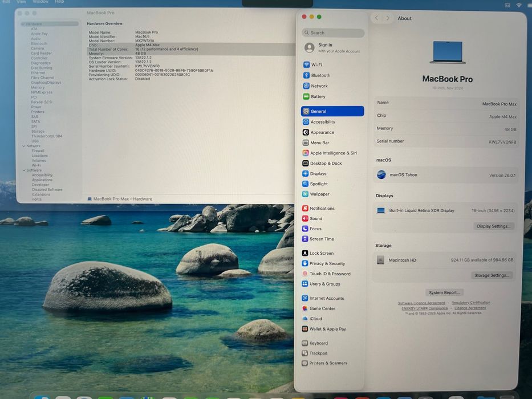Viewport: 532px width, 399px height.
Task: Go forward with the About pane forward arrow
Action: click(388, 18)
